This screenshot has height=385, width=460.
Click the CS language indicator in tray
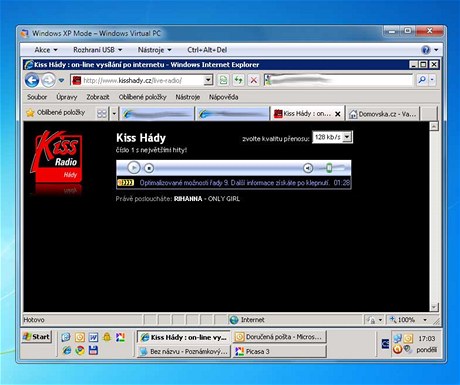385,344
